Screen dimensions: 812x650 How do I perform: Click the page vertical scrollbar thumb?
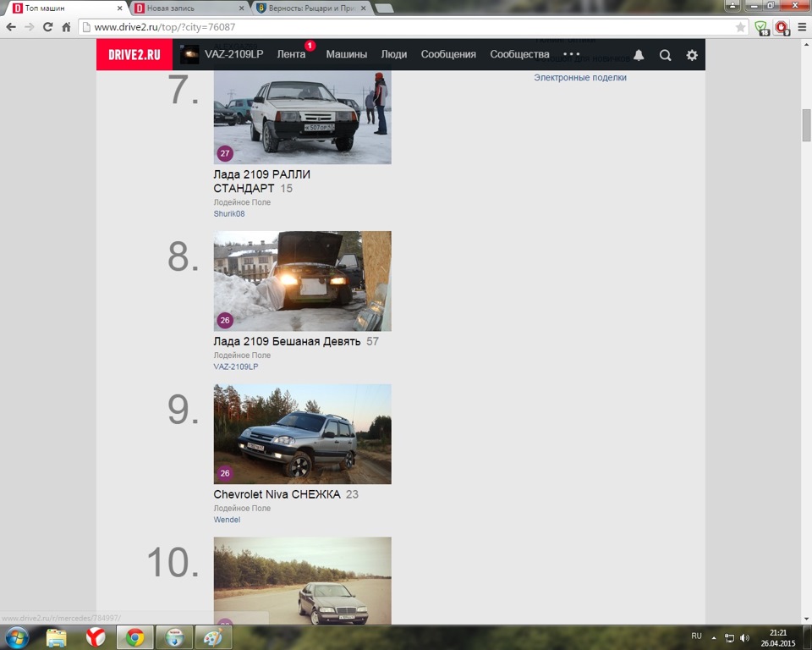[x=806, y=125]
